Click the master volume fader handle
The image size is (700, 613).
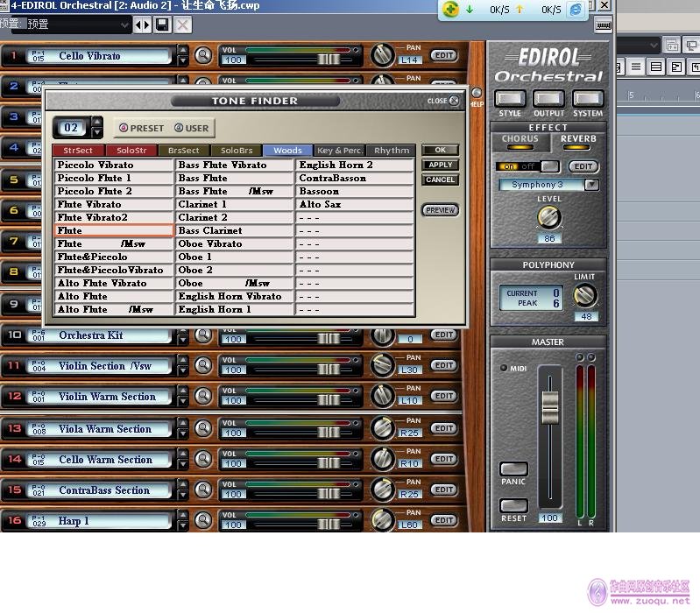[550, 406]
